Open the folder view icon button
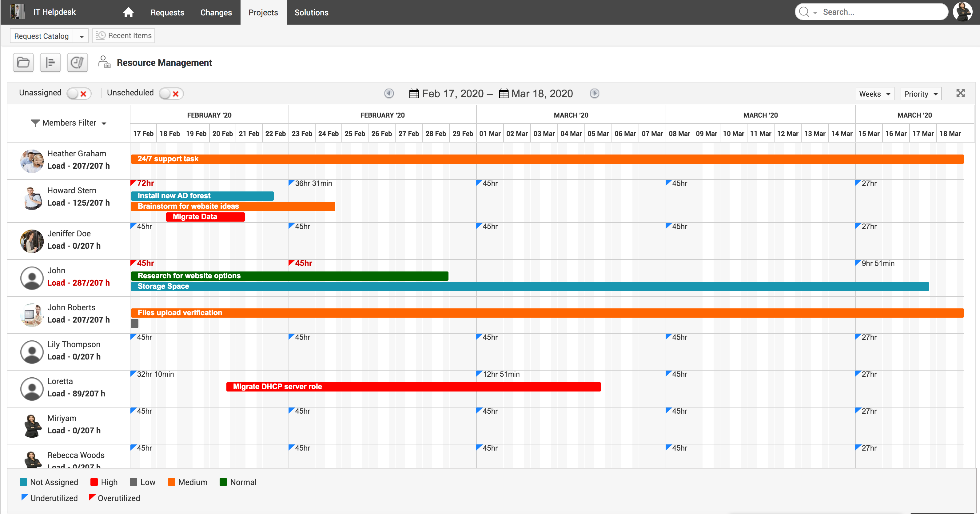 click(x=23, y=62)
